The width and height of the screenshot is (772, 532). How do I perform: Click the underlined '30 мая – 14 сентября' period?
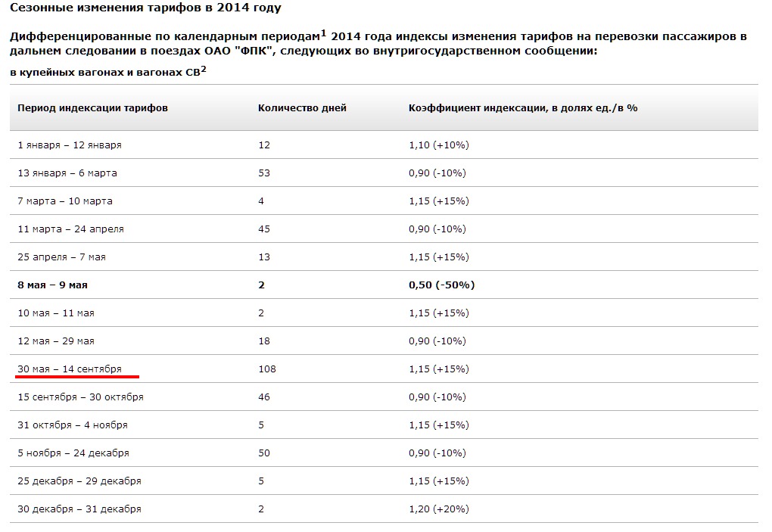tap(70, 369)
